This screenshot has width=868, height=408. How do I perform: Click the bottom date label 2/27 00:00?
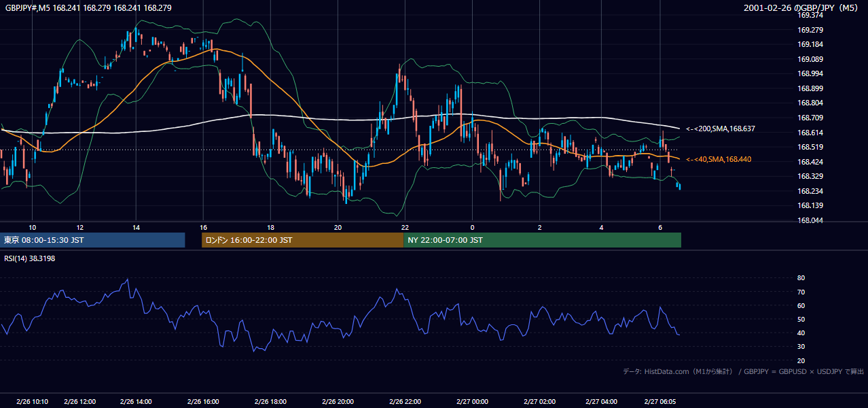pos(472,401)
